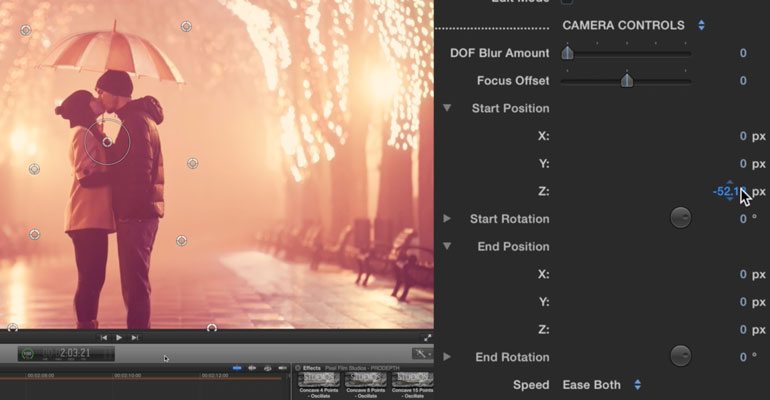
Task: Go to next edit in viewer
Action: click(135, 338)
